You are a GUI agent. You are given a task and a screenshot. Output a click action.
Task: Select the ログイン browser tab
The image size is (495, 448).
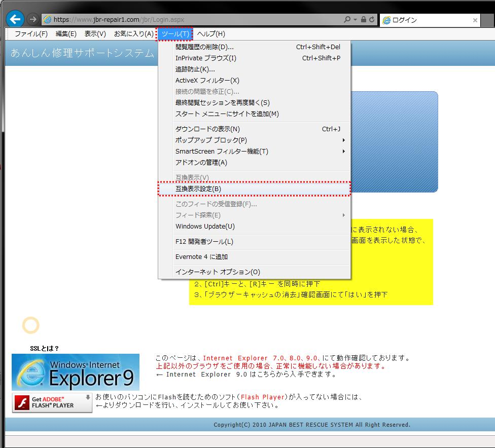[x=430, y=20]
